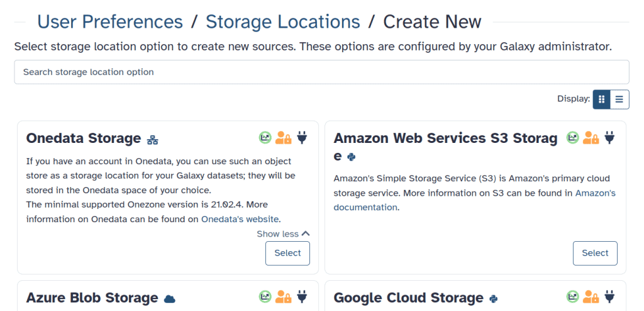Switch to list display view
Screen dimensions: 644x311
[619, 99]
